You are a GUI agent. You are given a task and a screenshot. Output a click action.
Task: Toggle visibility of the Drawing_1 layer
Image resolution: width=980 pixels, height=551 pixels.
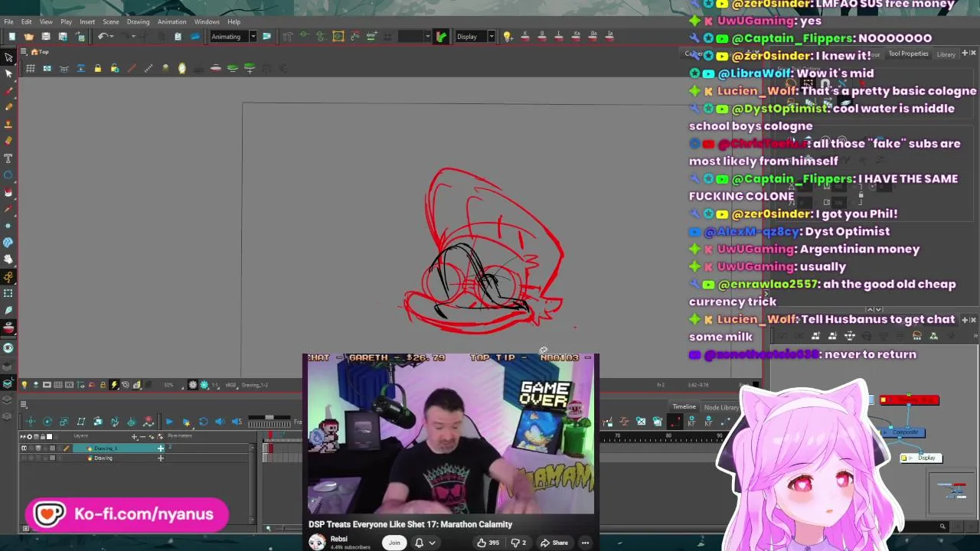23,448
